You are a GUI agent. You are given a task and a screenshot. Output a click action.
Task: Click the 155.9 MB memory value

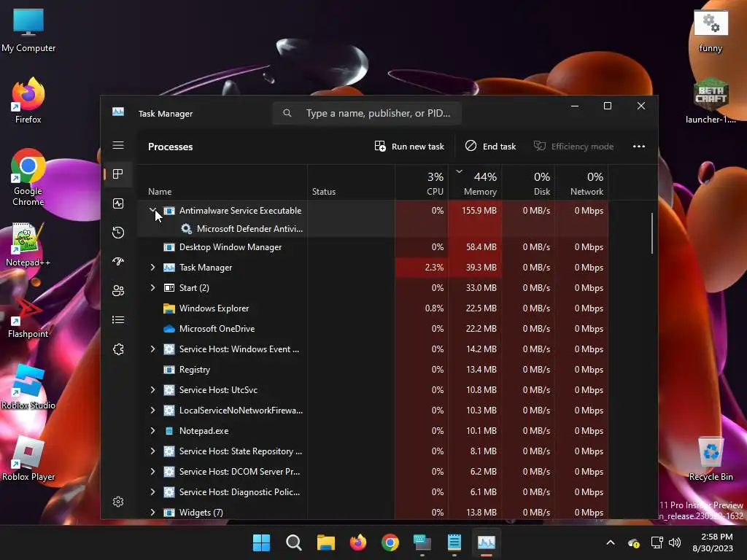[x=479, y=211]
